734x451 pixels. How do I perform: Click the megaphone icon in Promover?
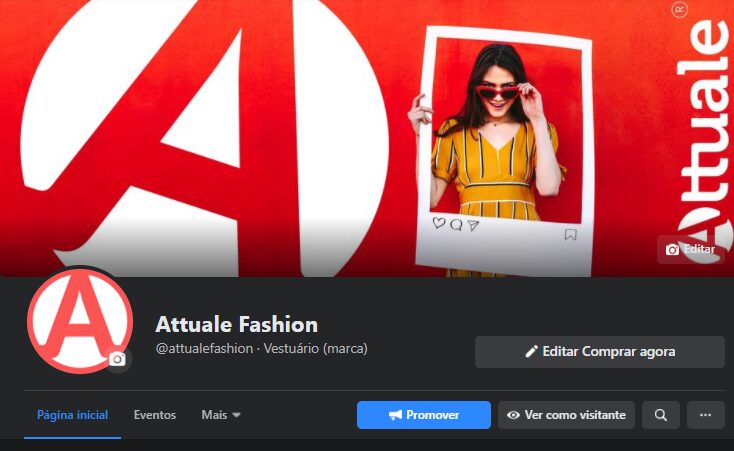tap(395, 415)
